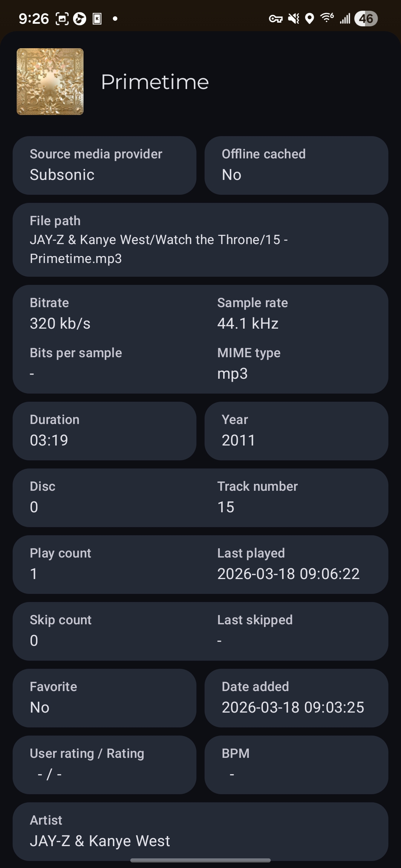This screenshot has width=401, height=868.
Task: Tap the Favorite card showing No
Action: [104, 698]
